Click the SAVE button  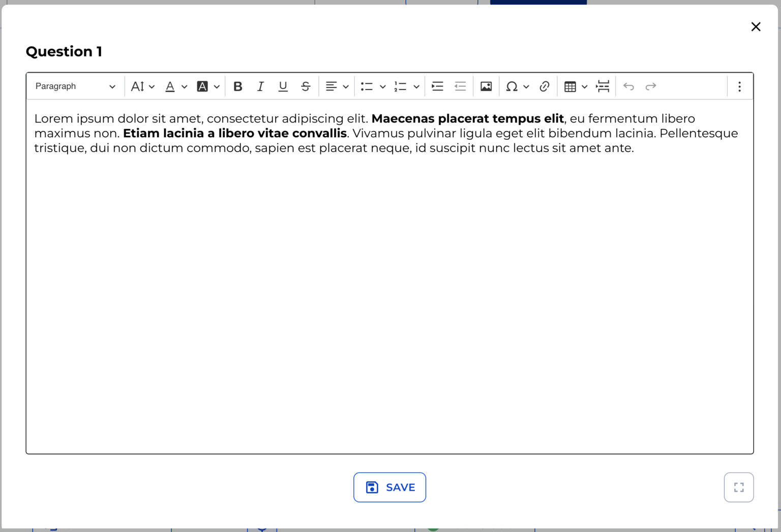[x=389, y=487]
